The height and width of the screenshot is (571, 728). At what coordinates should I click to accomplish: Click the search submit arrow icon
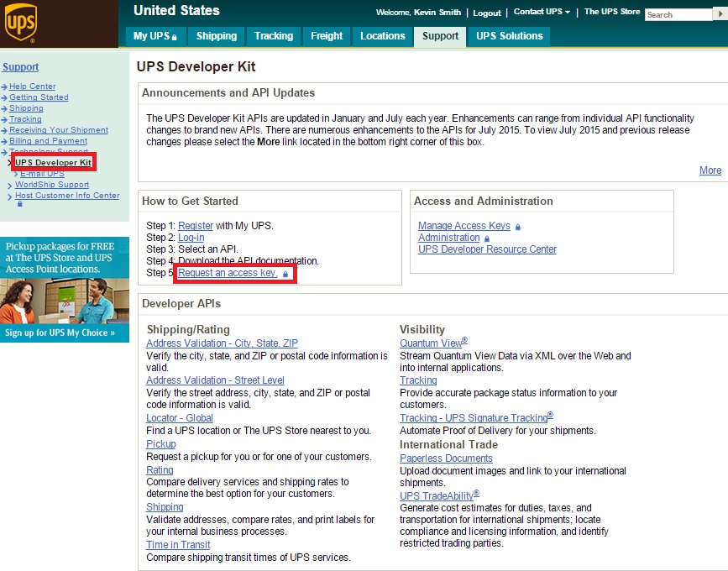click(719, 14)
